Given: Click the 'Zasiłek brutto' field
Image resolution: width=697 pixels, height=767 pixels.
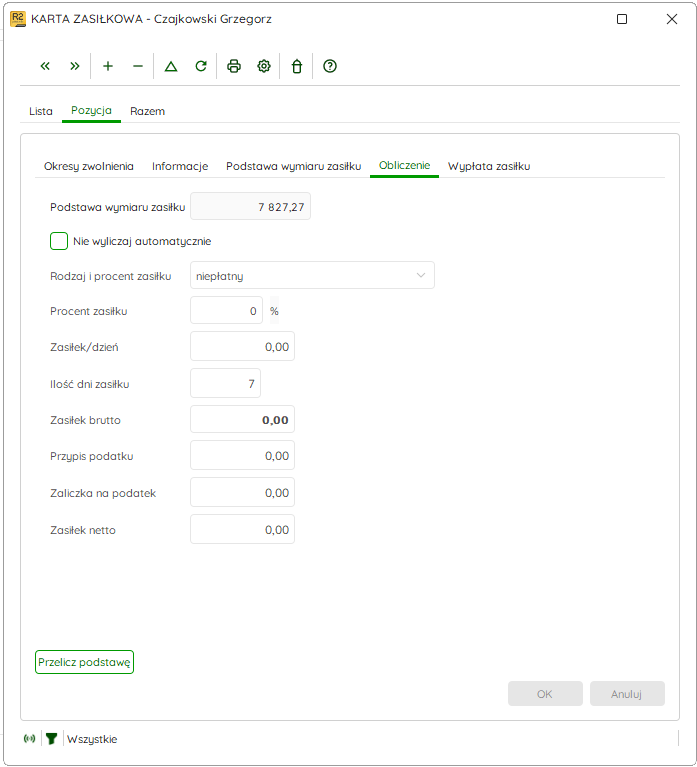Looking at the screenshot, I should pos(242,419).
